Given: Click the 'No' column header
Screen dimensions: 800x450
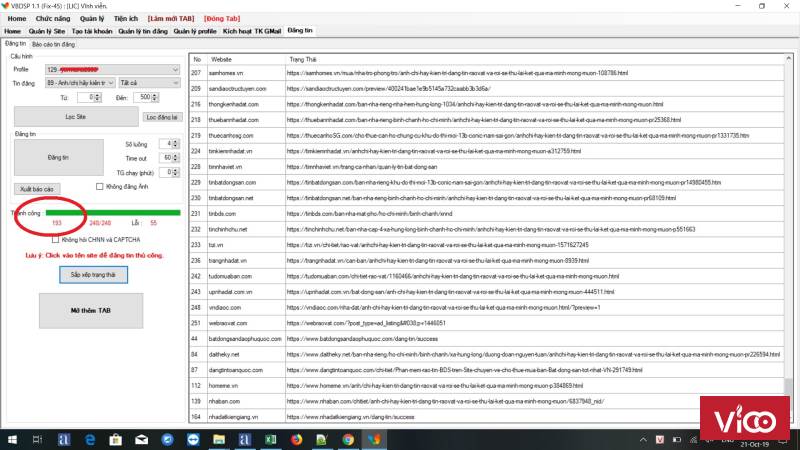Looking at the screenshot, I should pos(198,60).
